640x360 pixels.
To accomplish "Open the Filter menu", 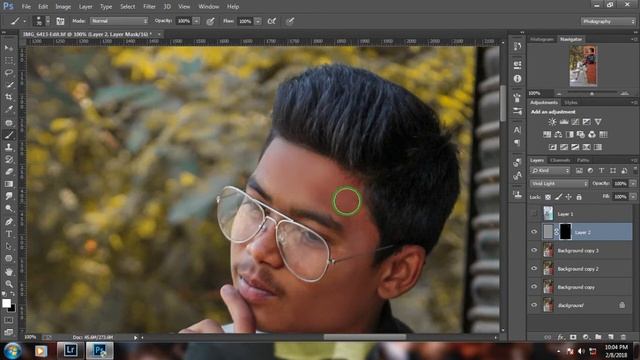I will coord(149,7).
